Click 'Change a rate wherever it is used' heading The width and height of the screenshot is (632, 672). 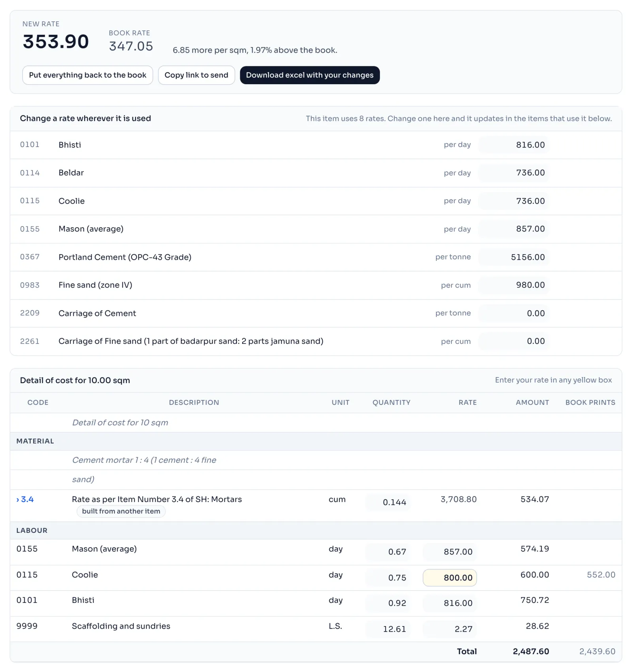point(85,118)
